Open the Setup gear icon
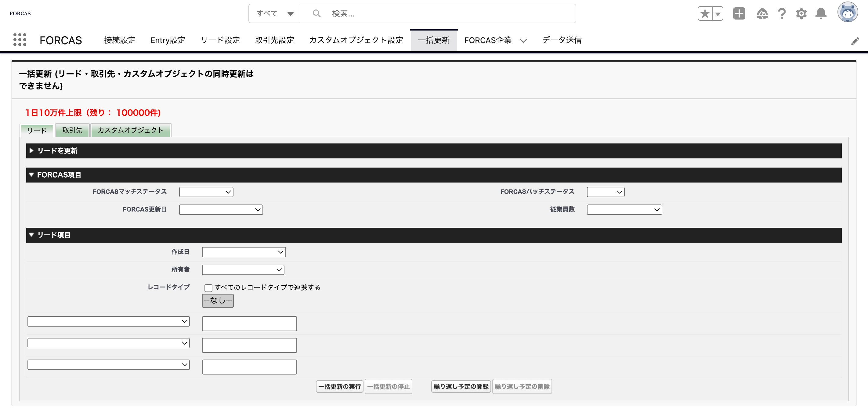 pyautogui.click(x=801, y=13)
